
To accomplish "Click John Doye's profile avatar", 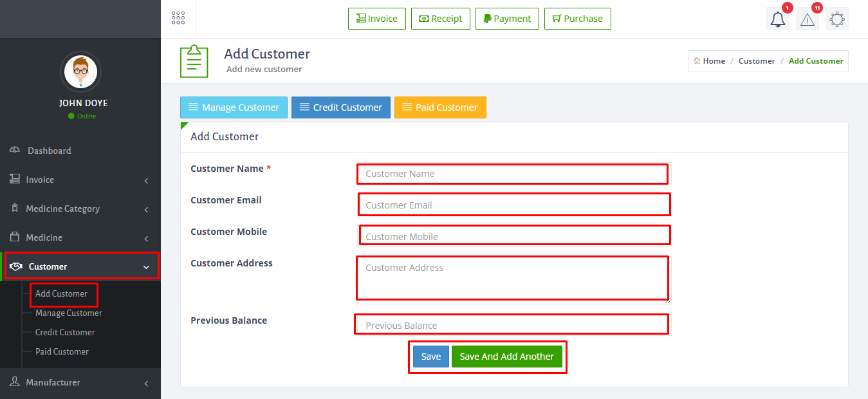I will 80,71.
